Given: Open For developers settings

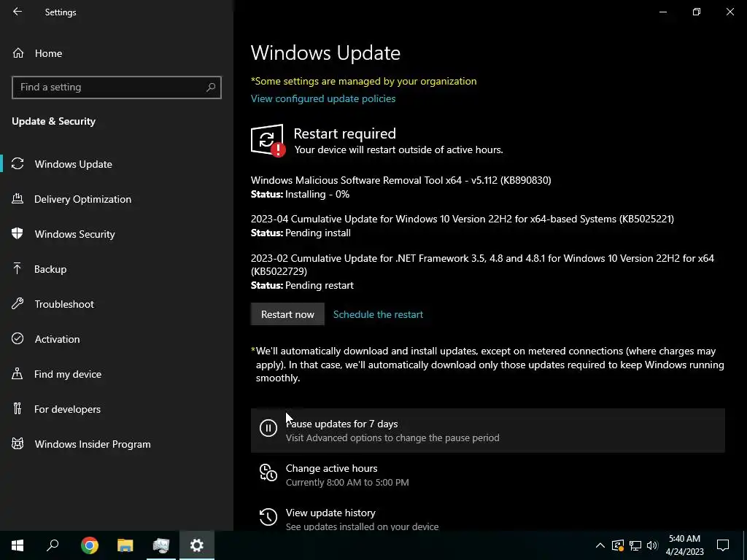Looking at the screenshot, I should point(117,408).
